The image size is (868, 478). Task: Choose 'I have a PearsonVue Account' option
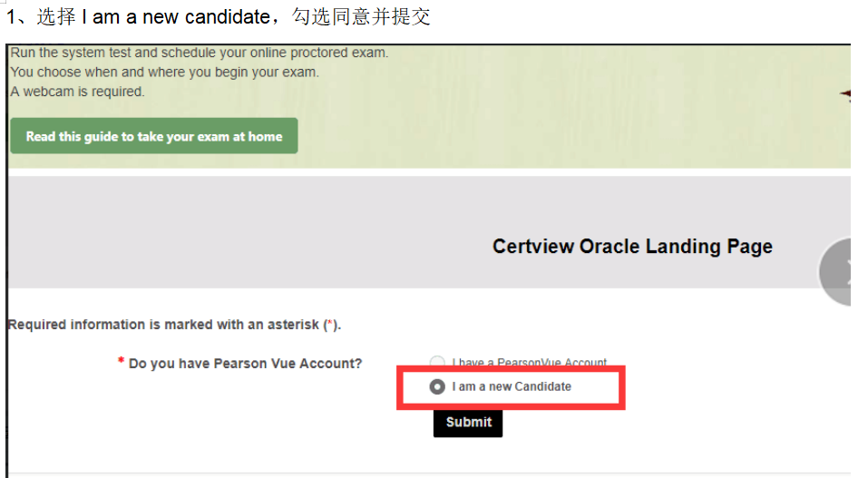437,363
